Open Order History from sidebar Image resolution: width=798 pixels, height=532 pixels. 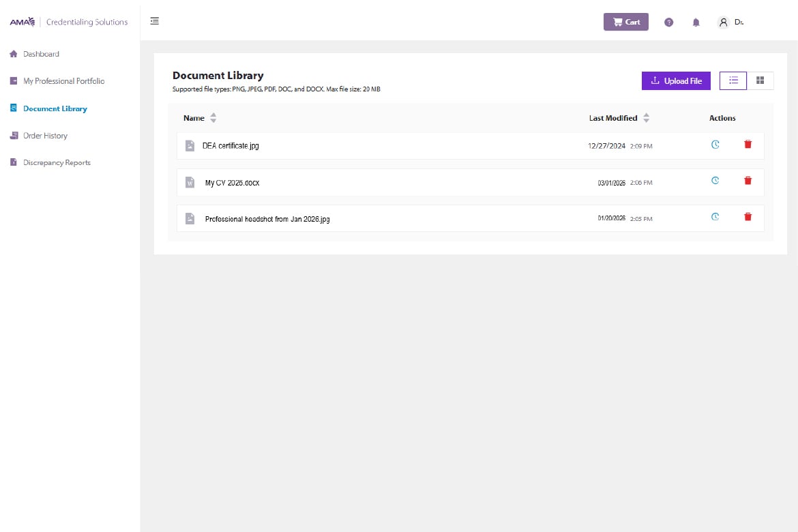click(45, 136)
